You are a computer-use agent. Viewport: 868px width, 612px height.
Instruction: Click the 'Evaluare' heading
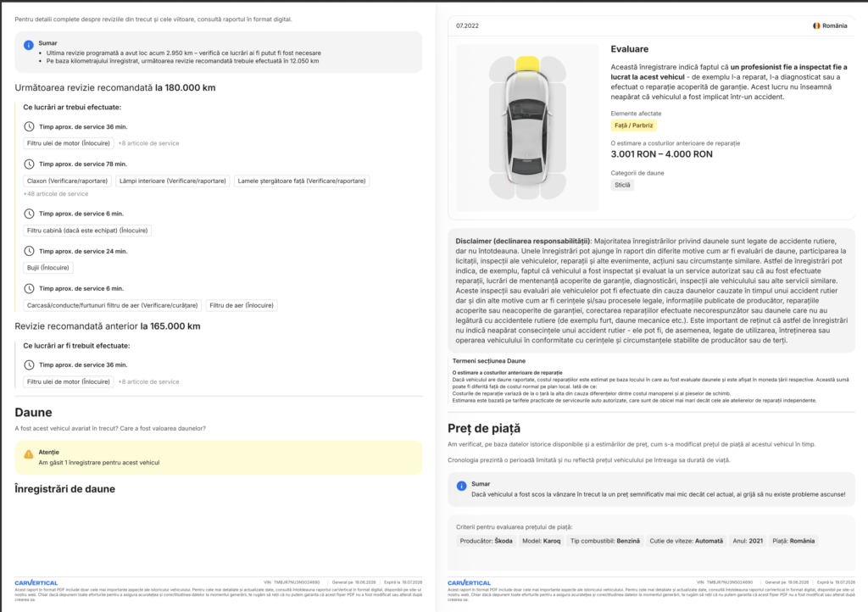tap(630, 49)
